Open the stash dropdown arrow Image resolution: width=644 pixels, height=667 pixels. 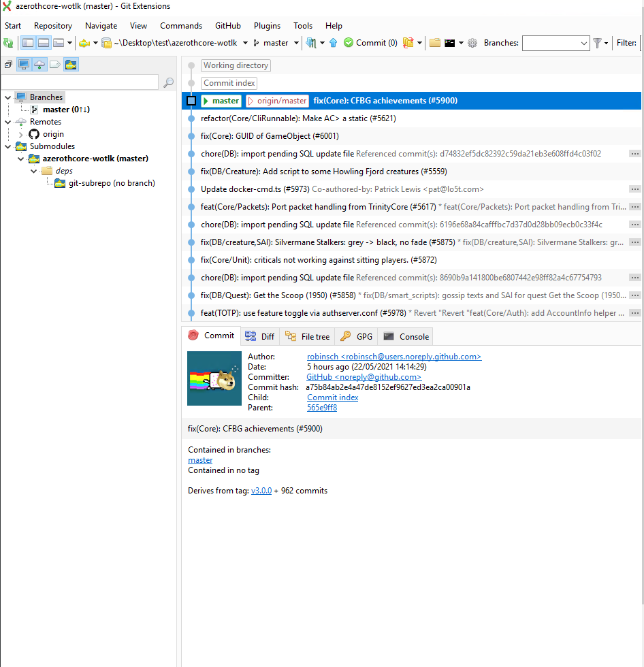point(419,42)
